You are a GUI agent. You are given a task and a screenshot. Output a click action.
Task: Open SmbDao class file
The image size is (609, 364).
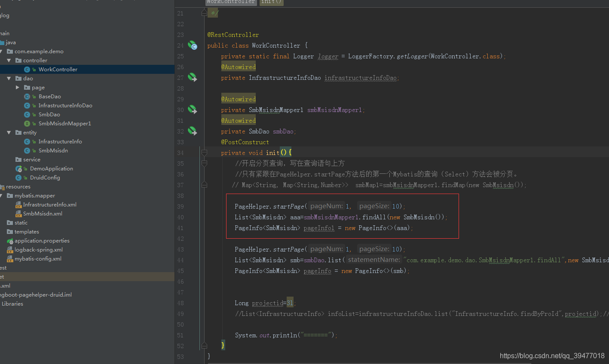click(49, 115)
